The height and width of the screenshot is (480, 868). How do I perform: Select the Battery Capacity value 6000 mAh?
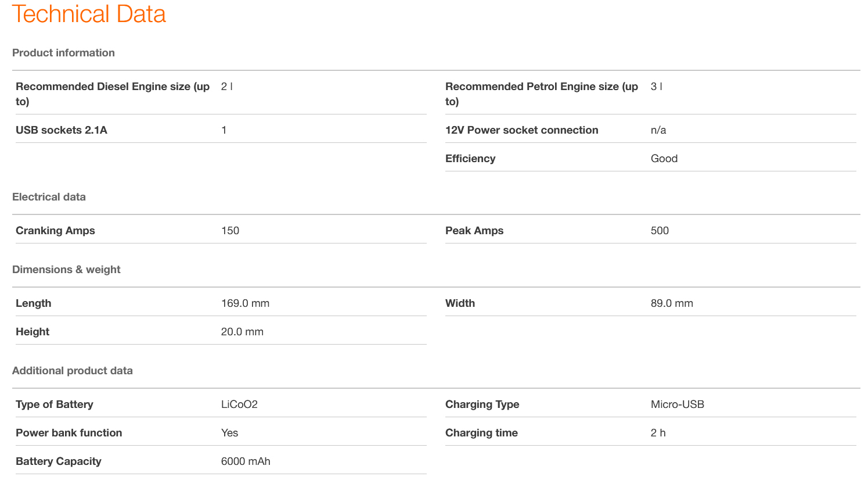[246, 461]
